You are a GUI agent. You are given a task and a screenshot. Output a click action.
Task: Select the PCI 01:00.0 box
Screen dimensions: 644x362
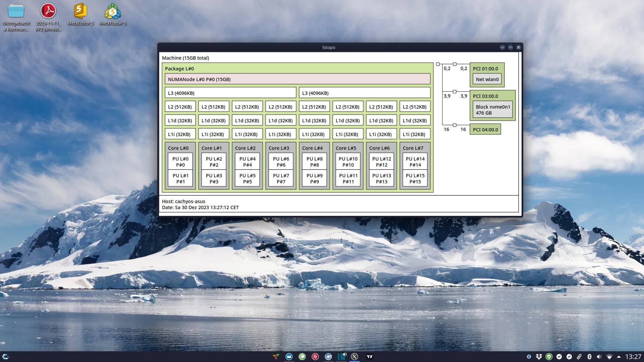pyautogui.click(x=485, y=68)
